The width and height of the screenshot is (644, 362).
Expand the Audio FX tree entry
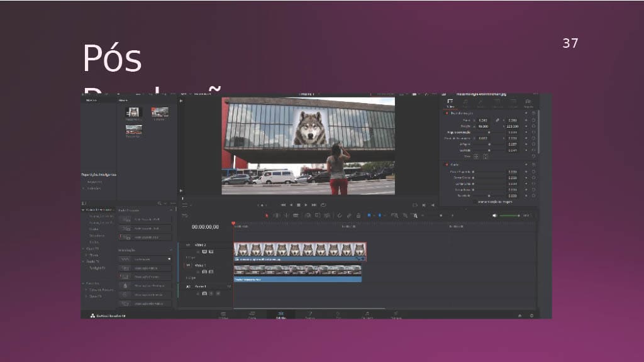pyautogui.click(x=84, y=261)
